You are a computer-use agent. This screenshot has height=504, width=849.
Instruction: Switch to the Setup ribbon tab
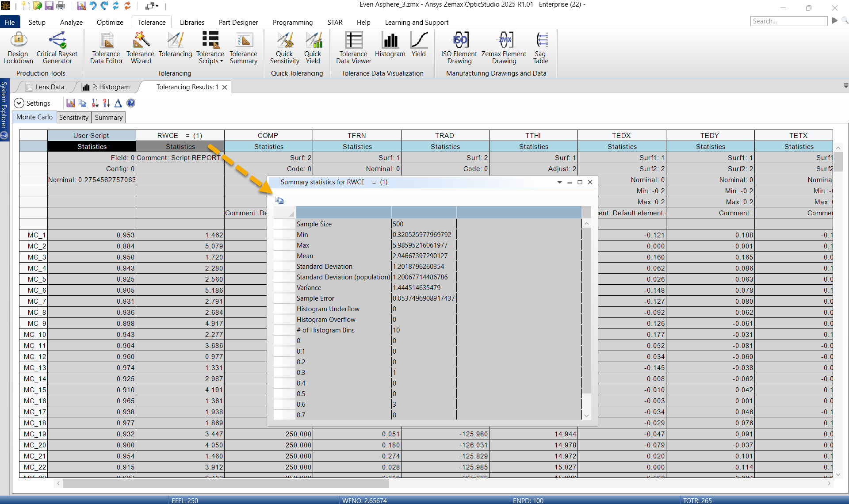(37, 22)
